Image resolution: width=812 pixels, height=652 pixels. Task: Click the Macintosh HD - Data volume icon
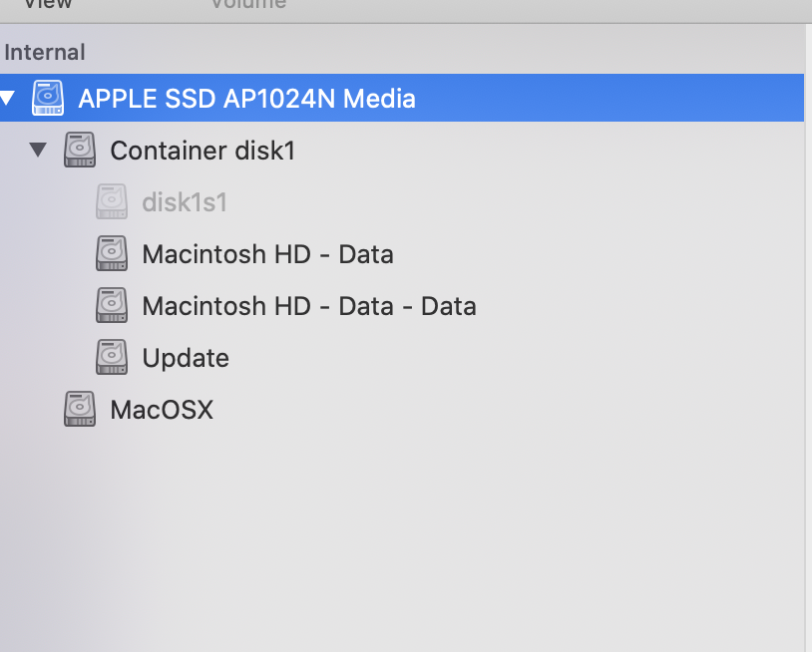click(x=111, y=253)
